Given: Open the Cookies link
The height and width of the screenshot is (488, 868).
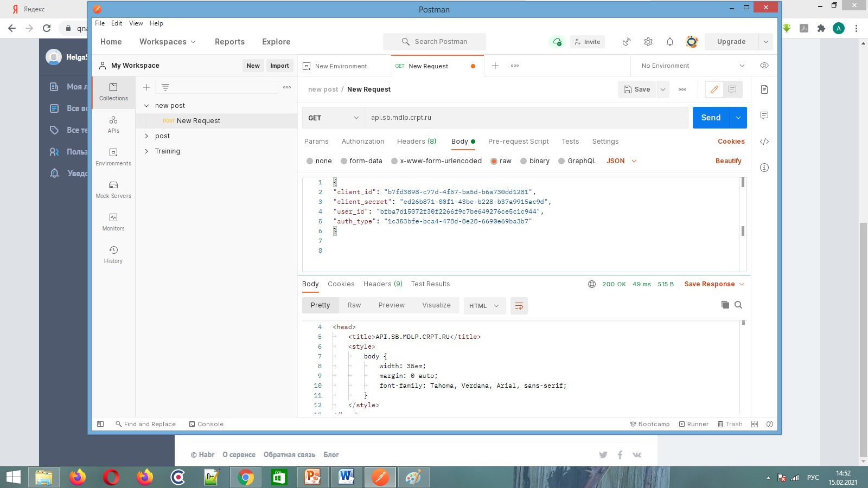Looking at the screenshot, I should tap(731, 142).
